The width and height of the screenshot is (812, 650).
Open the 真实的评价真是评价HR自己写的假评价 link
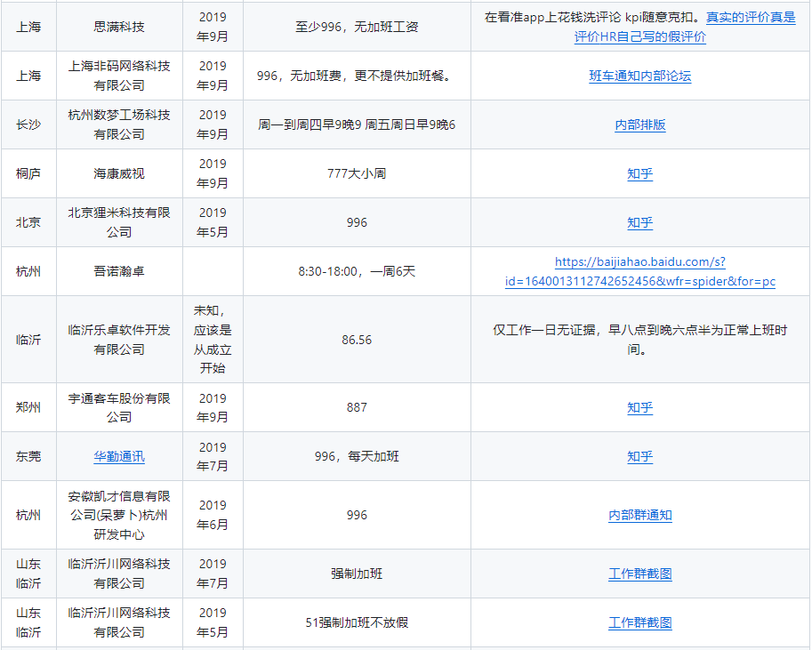[640, 36]
